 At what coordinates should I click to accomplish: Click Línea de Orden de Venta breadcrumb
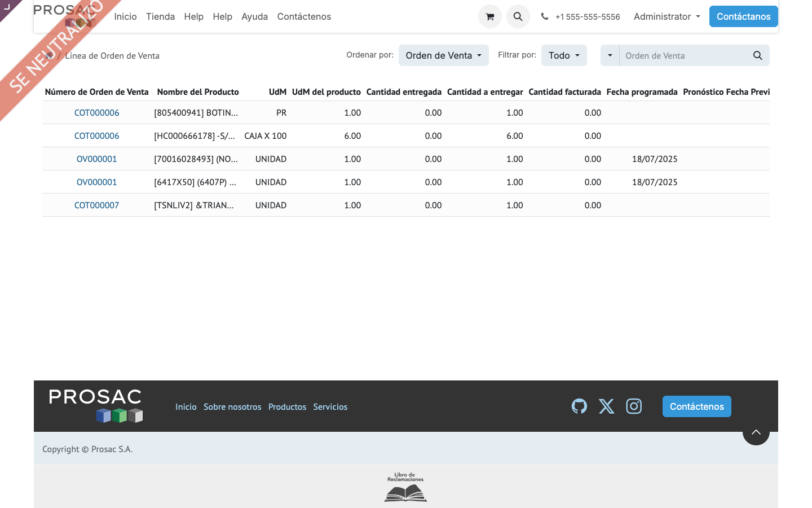click(x=112, y=55)
